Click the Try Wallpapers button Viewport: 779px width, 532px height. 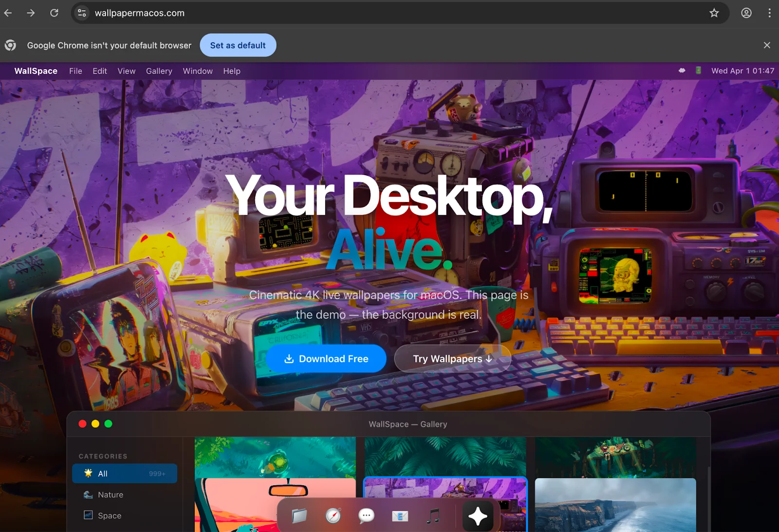452,359
